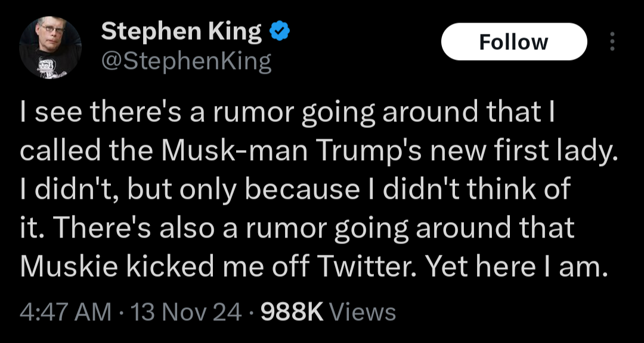Screen dimensions: 644x343
Task: Click the 4:47 AM timestamp
Action: coord(66,312)
